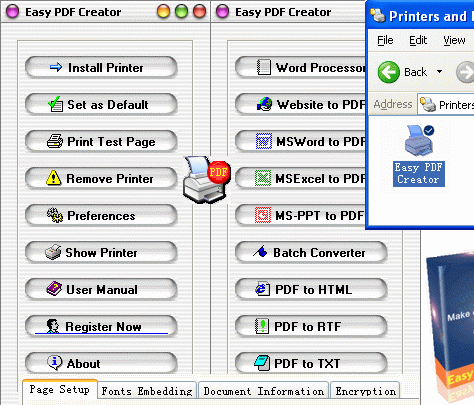Click the red PowerPoint icon on MS-PPT to PDF
474x405 pixels.
point(263,215)
